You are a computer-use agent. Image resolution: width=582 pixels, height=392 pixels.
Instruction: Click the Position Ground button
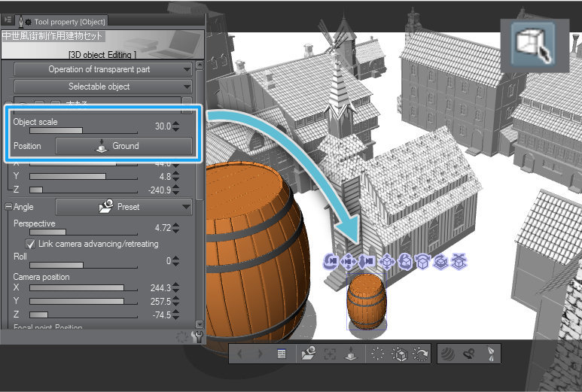123,146
